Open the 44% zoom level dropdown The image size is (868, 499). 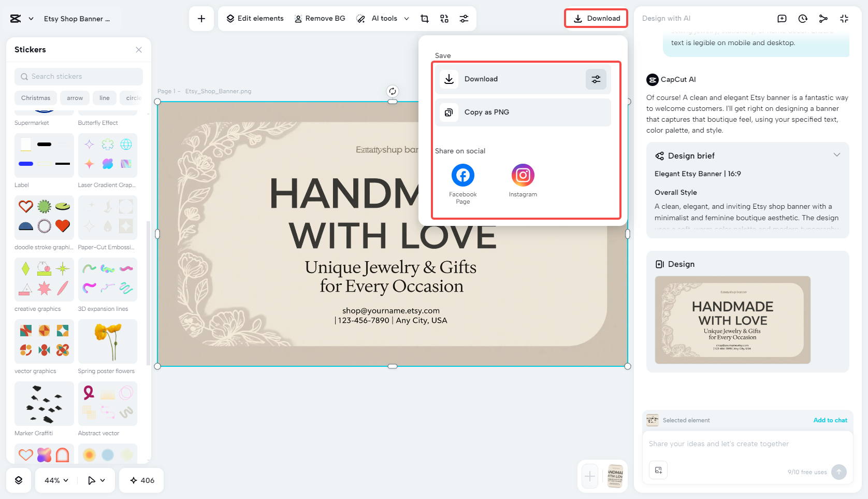55,480
